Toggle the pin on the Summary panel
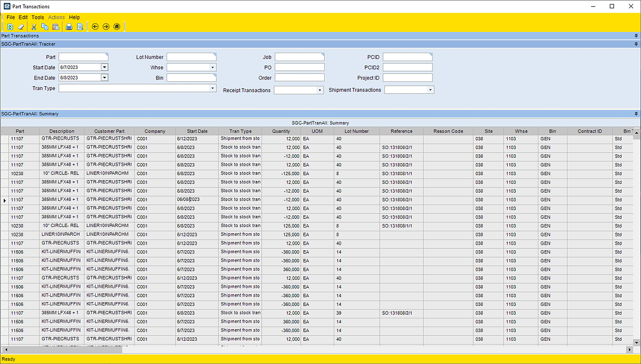641x364 pixels. coord(635,113)
